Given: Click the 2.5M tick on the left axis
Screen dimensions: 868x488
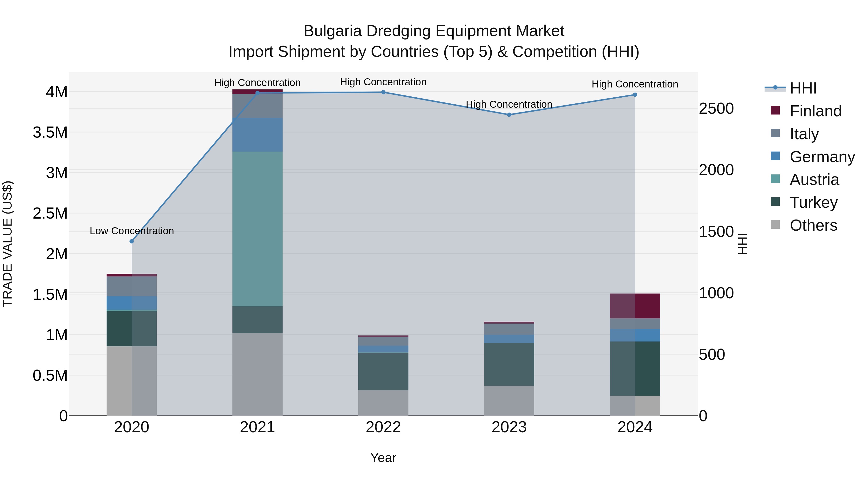Looking at the screenshot, I should pyautogui.click(x=50, y=214).
